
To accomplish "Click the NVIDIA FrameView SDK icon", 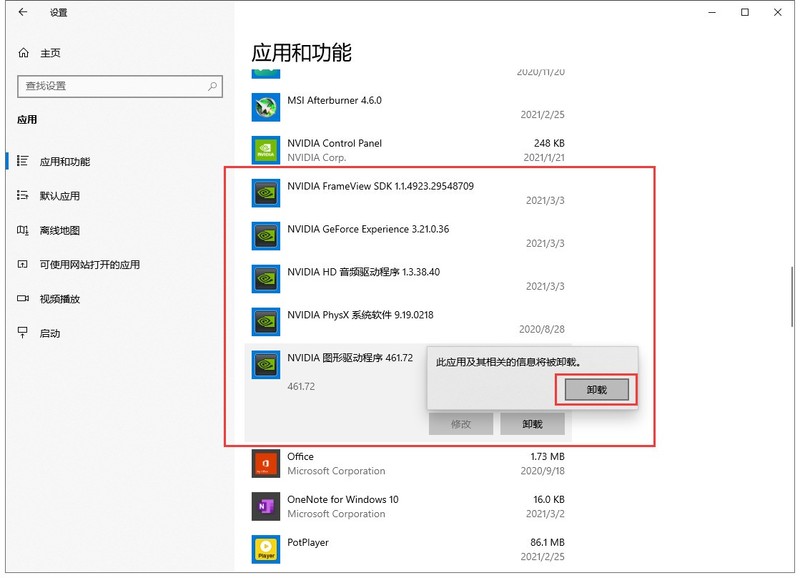I will tap(266, 192).
